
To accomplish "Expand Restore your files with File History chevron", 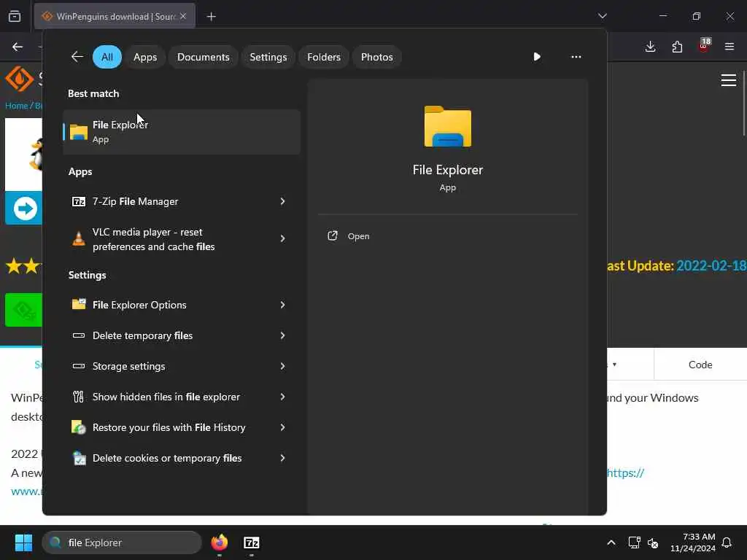I will [x=282, y=427].
